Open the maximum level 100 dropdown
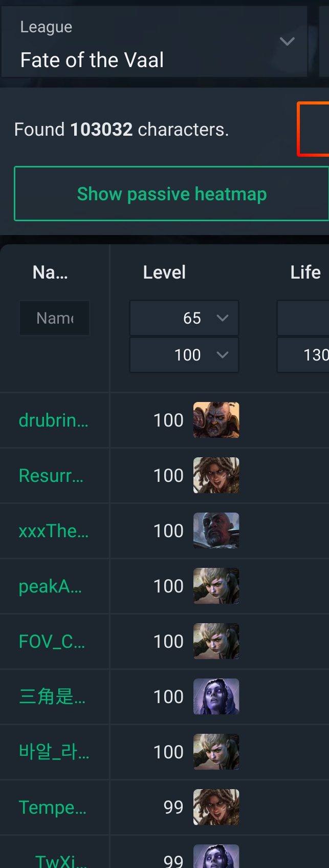Viewport: 329px width, 868px height. coord(184,355)
